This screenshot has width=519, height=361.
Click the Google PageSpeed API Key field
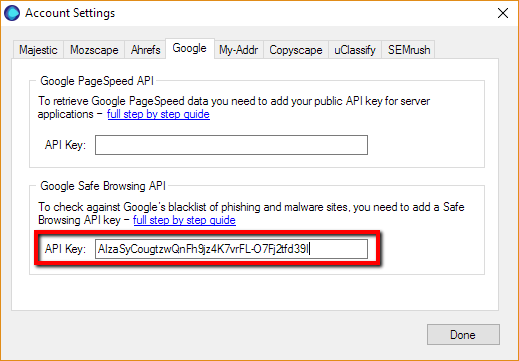(231, 145)
